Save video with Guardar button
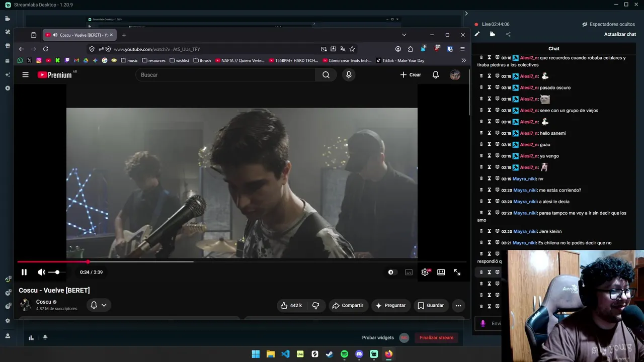Viewport: 644px width, 362px height. coord(431,305)
